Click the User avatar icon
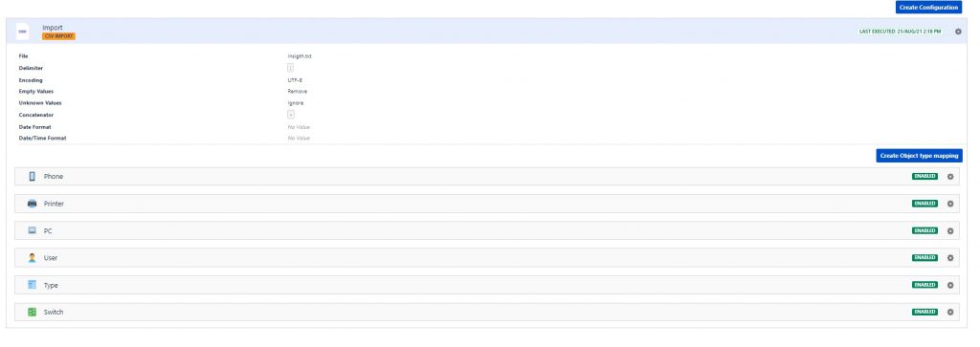The width and height of the screenshot is (980, 347). [33, 258]
